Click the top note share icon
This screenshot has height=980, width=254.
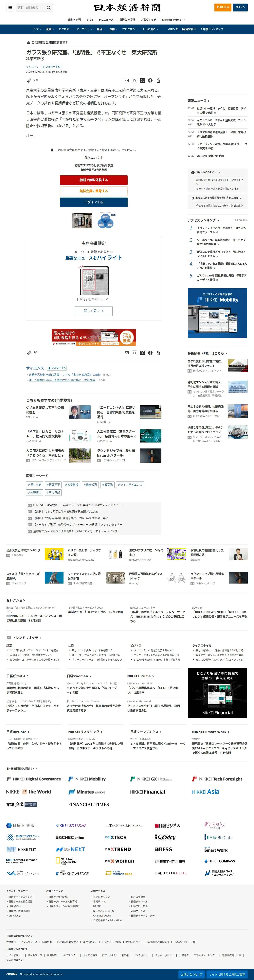pos(135,81)
